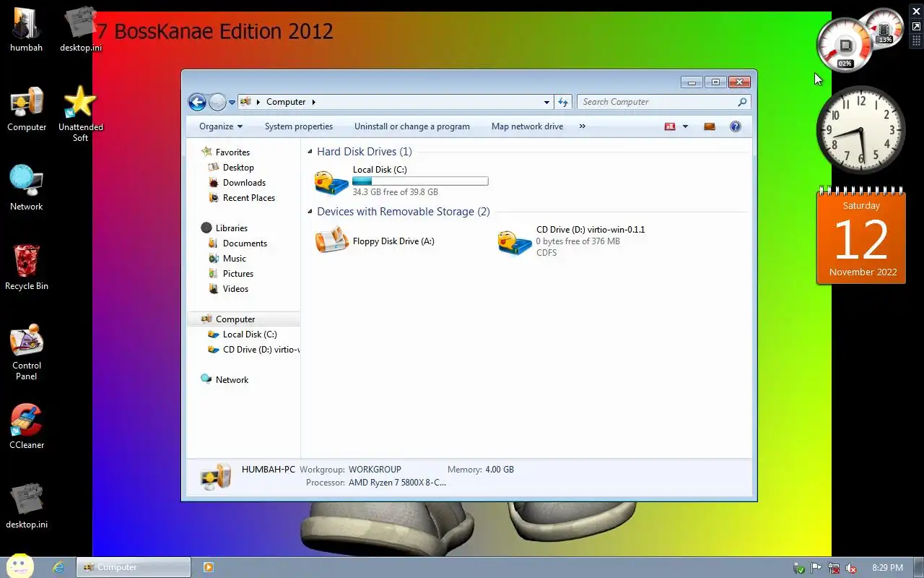Expand the Computer breadcrumb arrow
The width and height of the screenshot is (924, 578).
click(x=314, y=102)
